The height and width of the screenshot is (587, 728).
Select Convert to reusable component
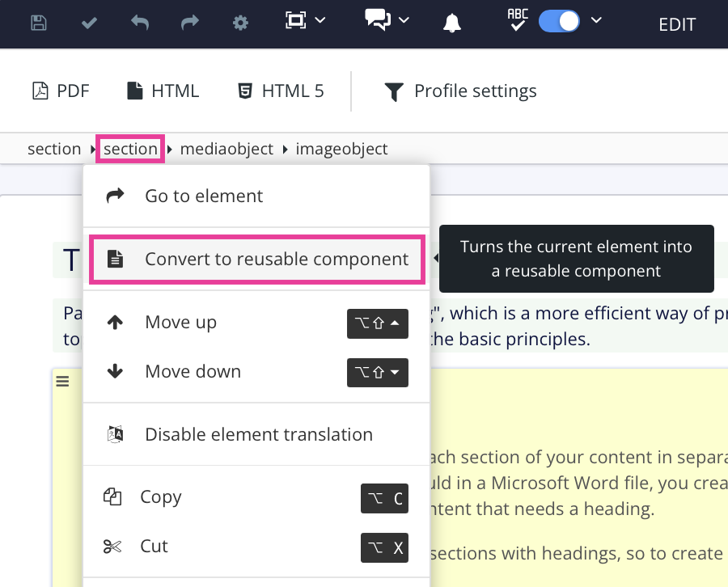277,260
